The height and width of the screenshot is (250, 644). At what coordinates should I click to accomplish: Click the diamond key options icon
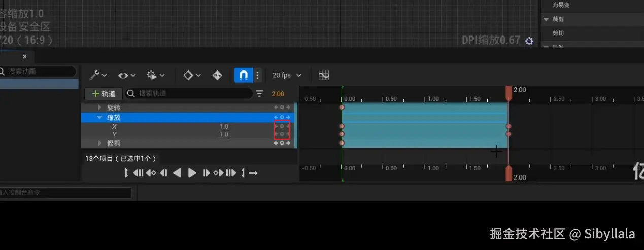(192, 75)
